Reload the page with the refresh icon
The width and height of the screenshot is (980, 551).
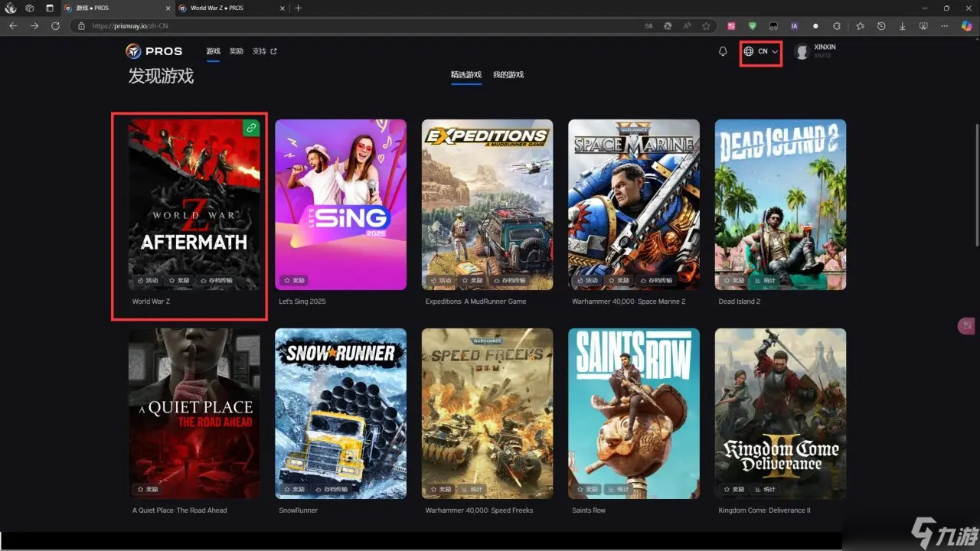55,25
